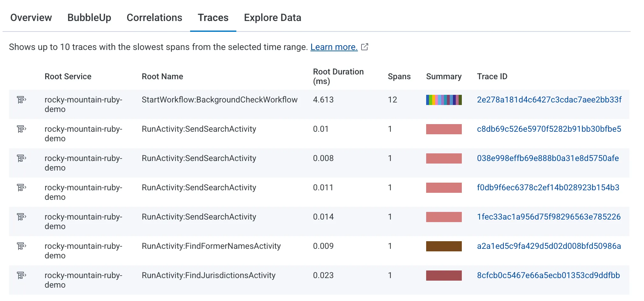Click RunActivity:FindFormerNamesActivity root name
The image size is (644, 301).
tap(211, 246)
